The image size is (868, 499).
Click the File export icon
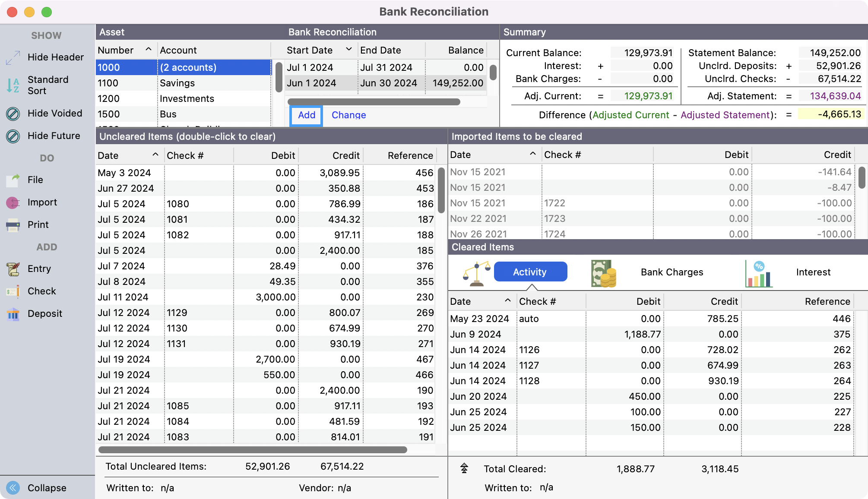[x=13, y=180]
